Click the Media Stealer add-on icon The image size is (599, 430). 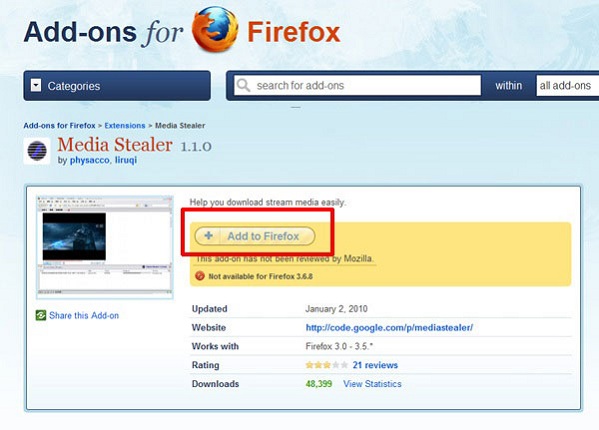[x=37, y=151]
